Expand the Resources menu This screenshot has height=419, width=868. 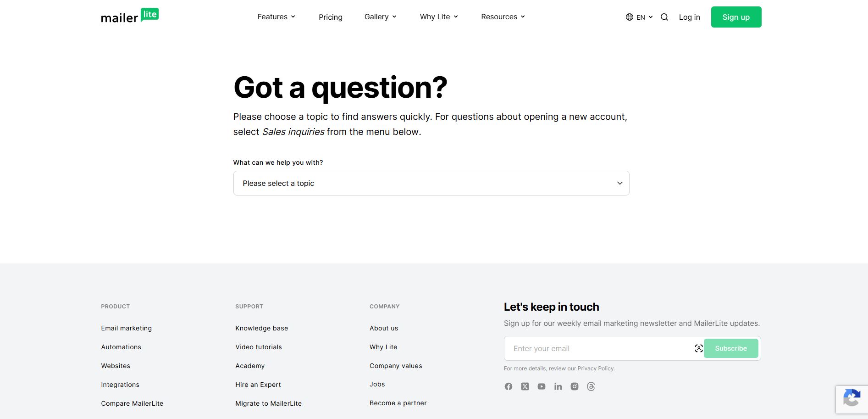click(x=503, y=17)
